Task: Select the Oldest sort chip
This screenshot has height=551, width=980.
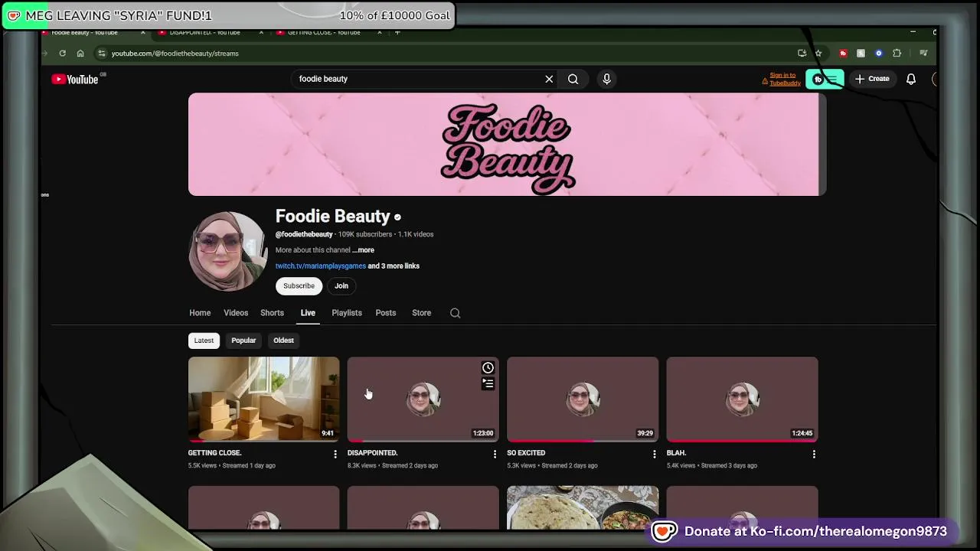Action: (x=283, y=341)
